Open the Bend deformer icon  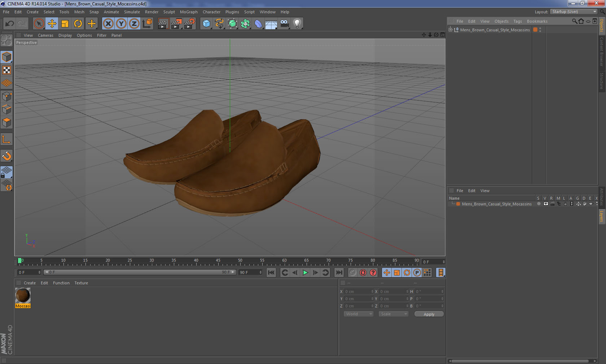pos(258,24)
